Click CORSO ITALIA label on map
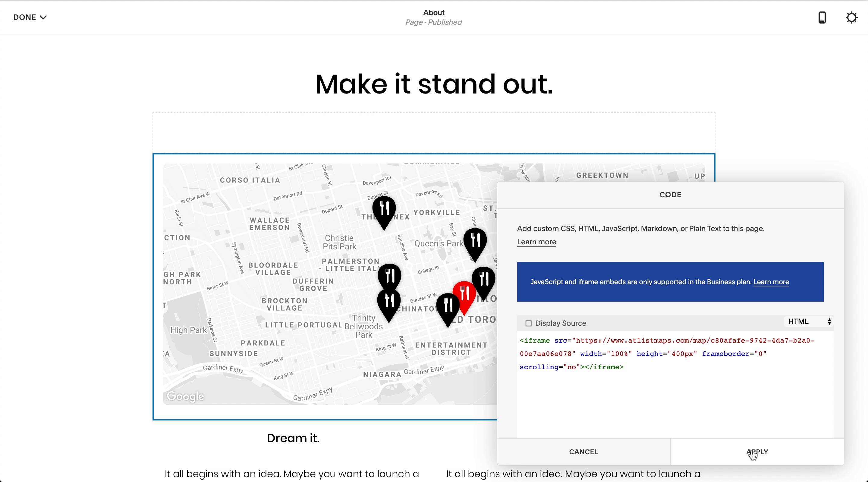 point(250,180)
